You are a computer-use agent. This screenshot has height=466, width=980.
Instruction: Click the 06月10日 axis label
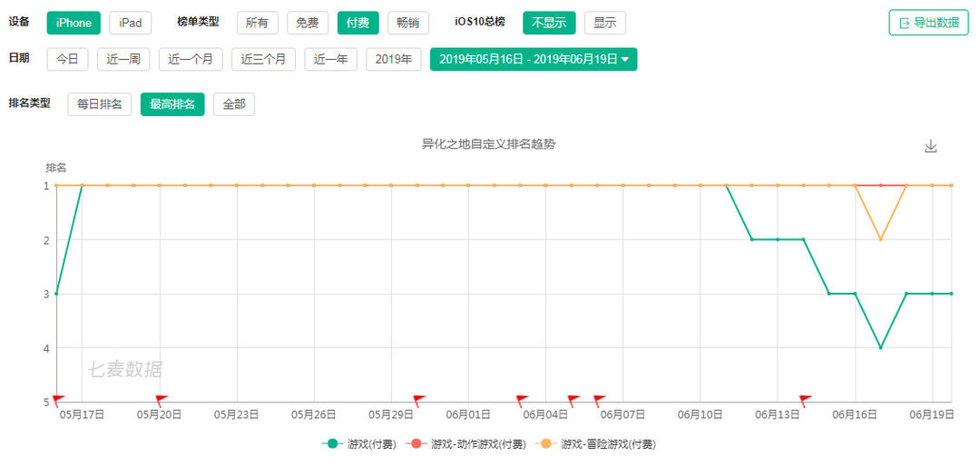(x=700, y=413)
